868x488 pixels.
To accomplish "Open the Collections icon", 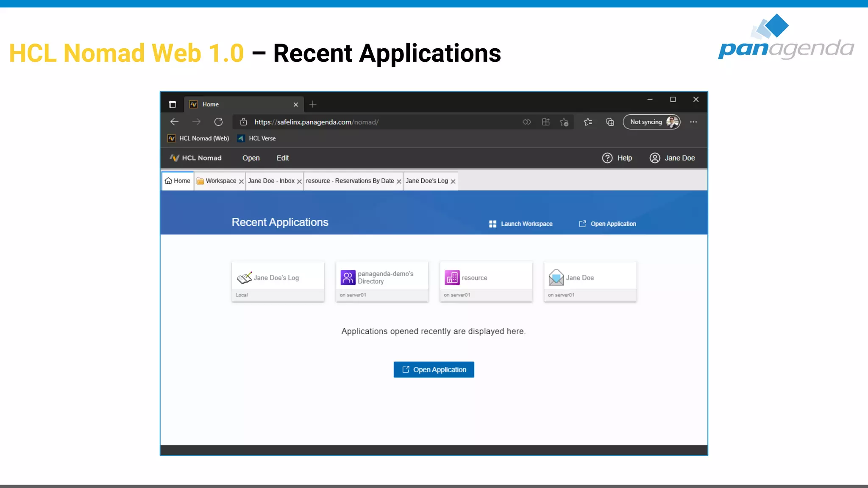I will tap(610, 122).
